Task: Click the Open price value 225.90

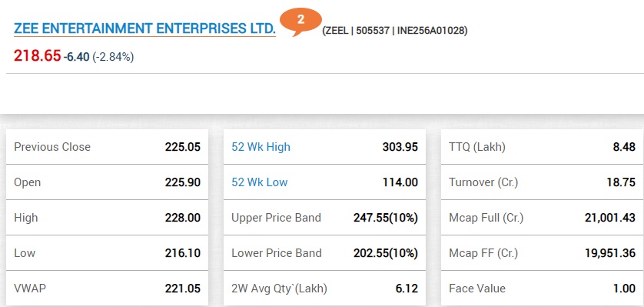Action: [183, 182]
